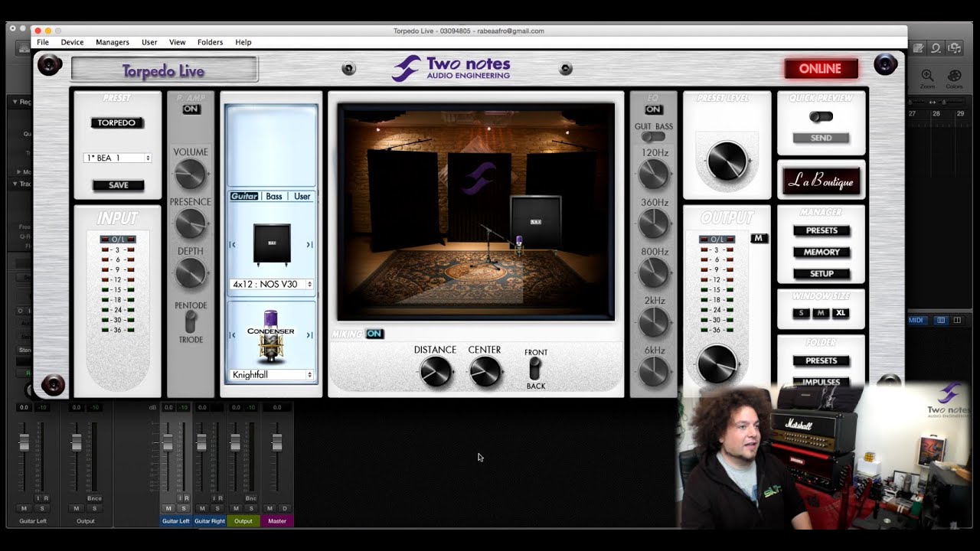Click the previous microphone arrow

pyautogui.click(x=232, y=335)
